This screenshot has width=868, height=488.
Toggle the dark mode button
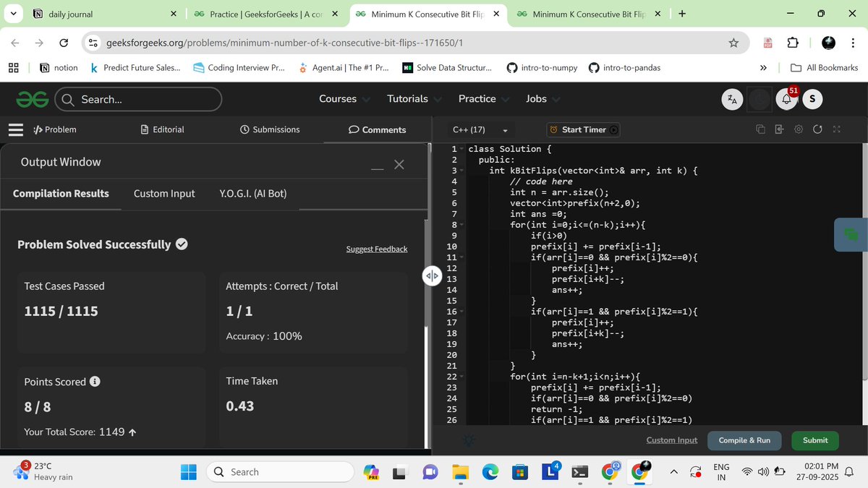tap(759, 100)
